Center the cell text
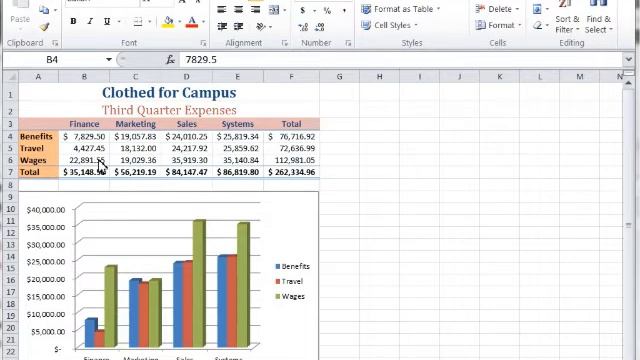640x360 pixels. tap(238, 9)
